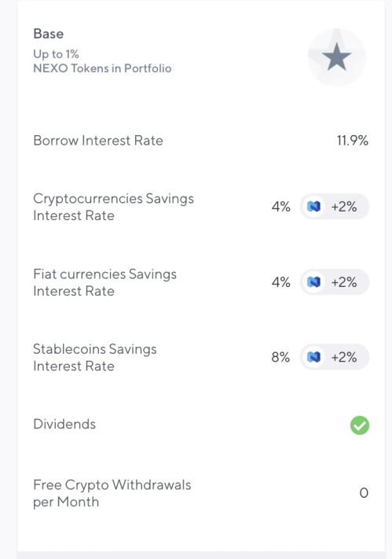
Task: Click the Stablecoins Savings Interest Rate label
Action: click(95, 357)
